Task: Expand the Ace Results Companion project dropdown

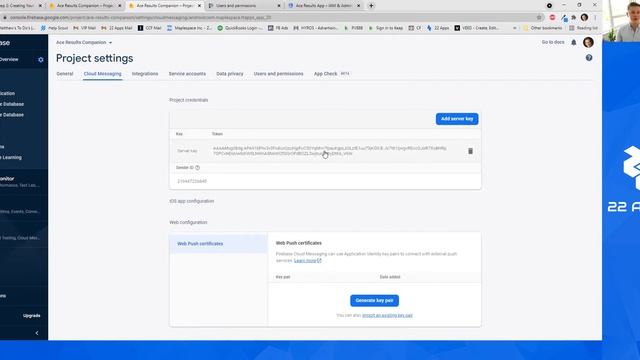Action: pyautogui.click(x=84, y=42)
